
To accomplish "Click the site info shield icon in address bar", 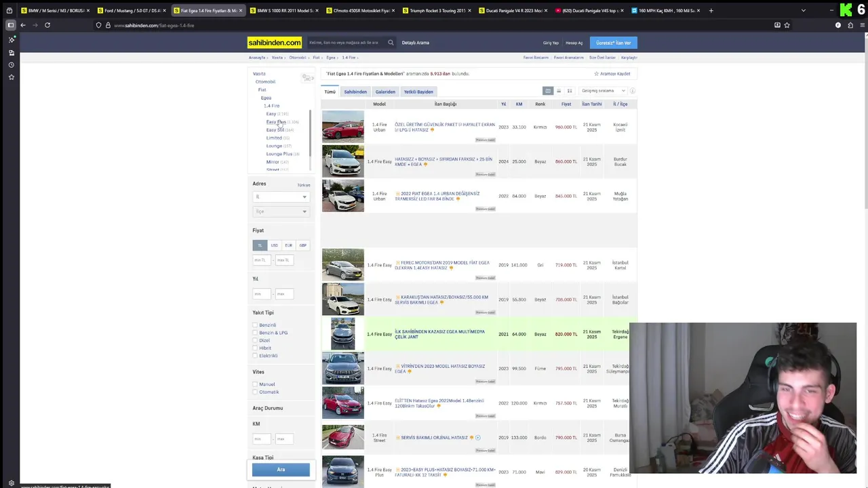I will click(x=98, y=25).
